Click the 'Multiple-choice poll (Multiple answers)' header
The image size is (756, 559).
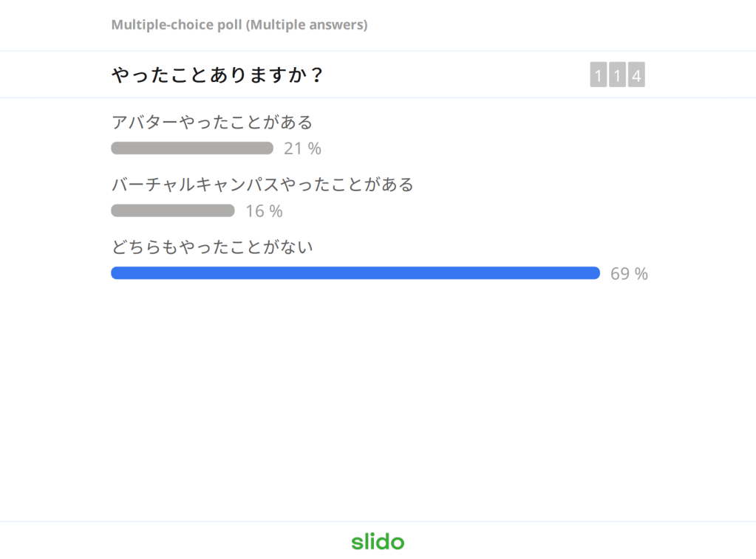coord(239,24)
